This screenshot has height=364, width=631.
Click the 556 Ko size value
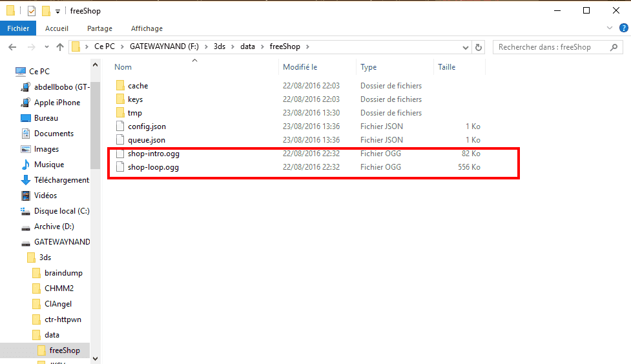[469, 167]
